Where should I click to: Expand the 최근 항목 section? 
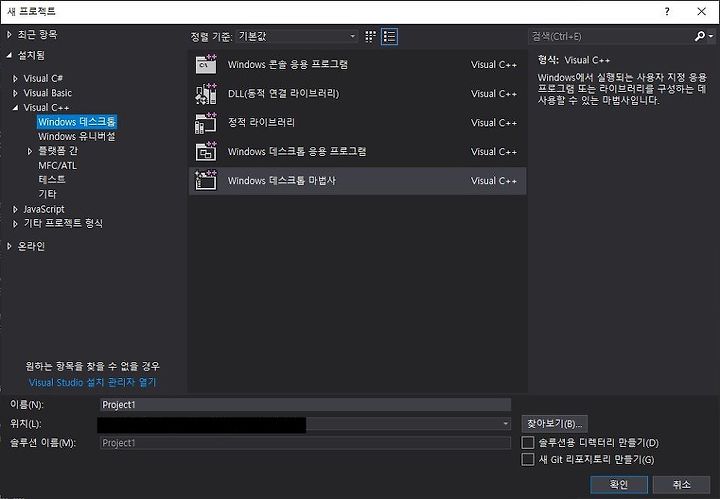pyautogui.click(x=9, y=34)
